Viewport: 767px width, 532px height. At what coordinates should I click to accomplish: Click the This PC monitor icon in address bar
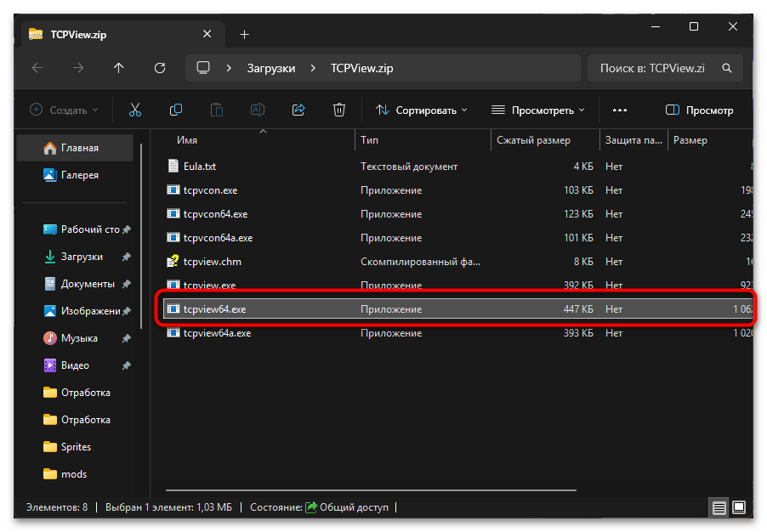tap(203, 68)
